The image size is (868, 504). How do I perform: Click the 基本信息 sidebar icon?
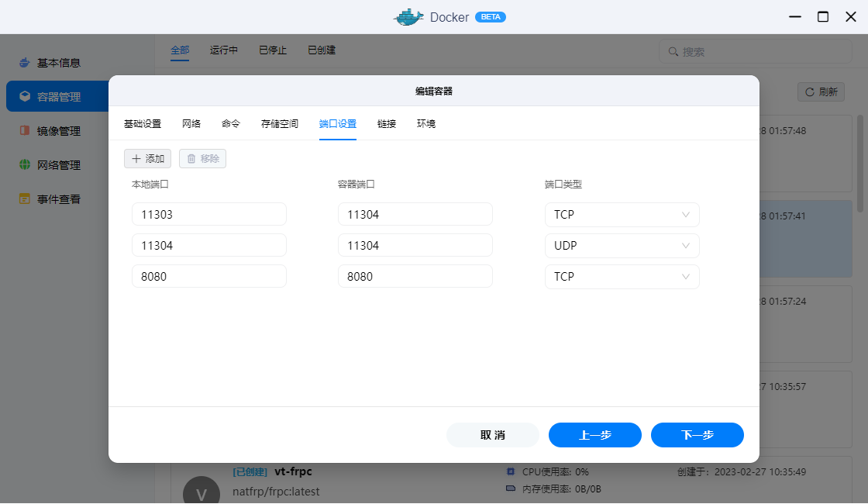24,63
